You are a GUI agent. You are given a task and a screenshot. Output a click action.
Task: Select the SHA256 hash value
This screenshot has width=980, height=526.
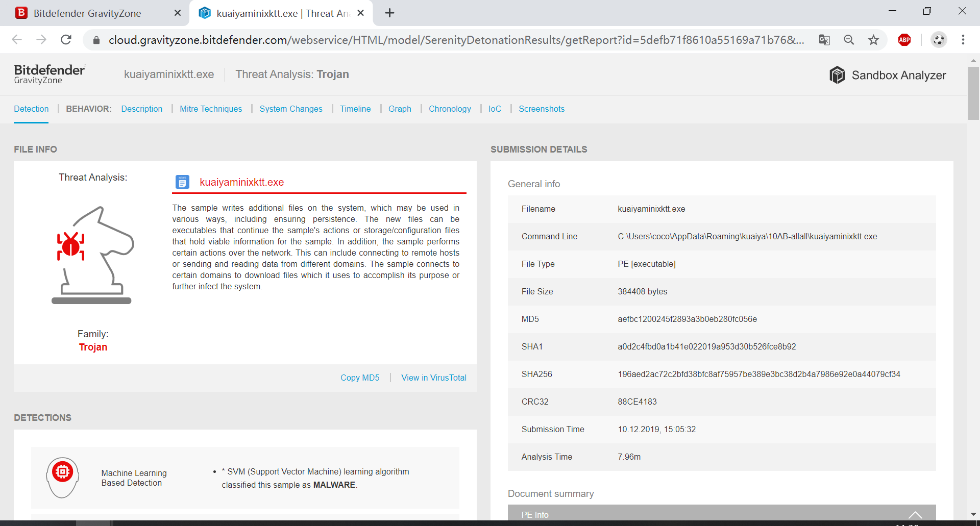759,374
